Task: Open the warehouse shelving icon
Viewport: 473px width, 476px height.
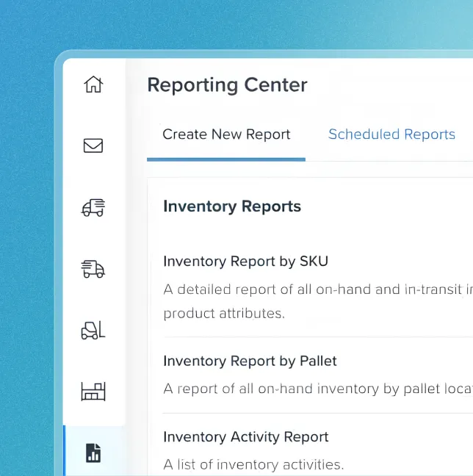Action: [x=93, y=392]
